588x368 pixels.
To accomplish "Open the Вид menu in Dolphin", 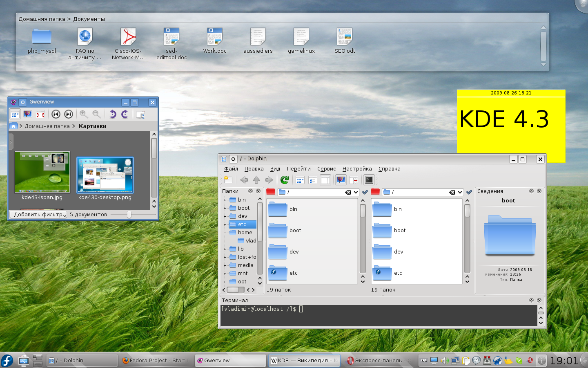I will (275, 169).
